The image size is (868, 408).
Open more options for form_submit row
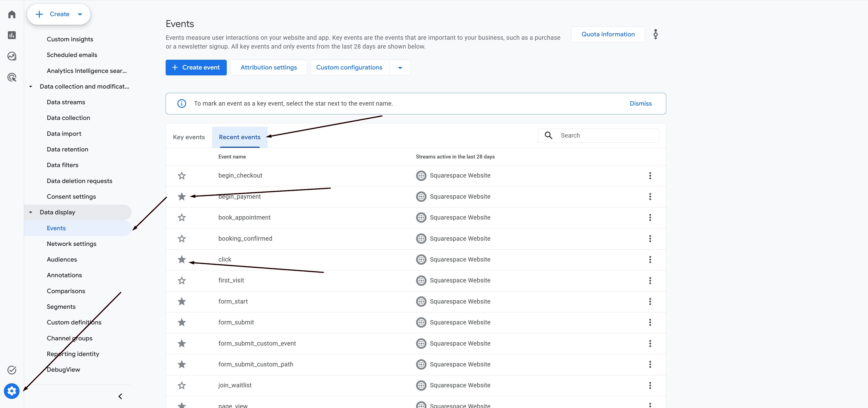650,322
